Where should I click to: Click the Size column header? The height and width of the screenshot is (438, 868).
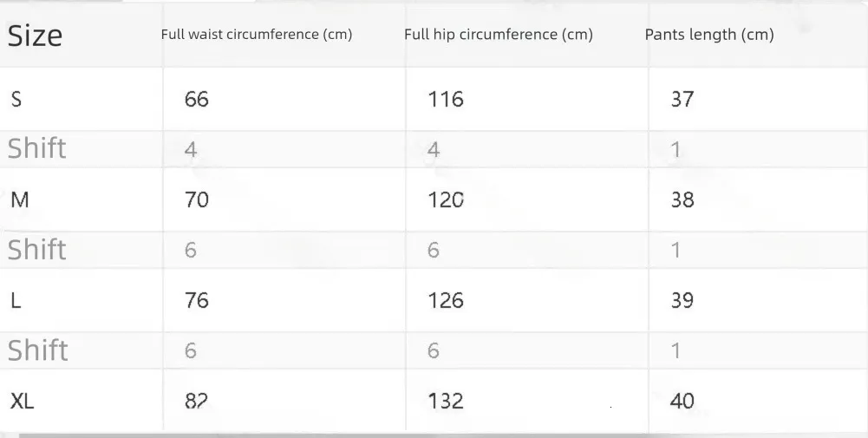click(36, 36)
